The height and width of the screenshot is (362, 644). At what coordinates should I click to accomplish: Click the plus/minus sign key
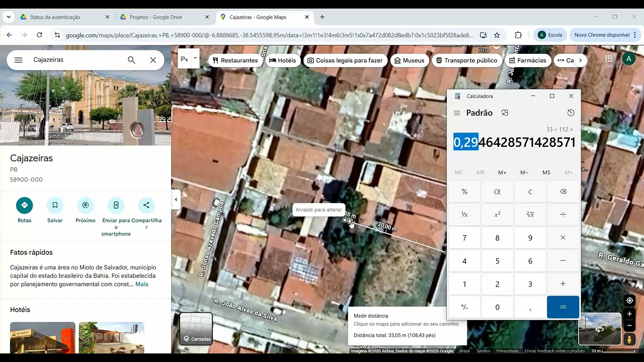pyautogui.click(x=464, y=307)
